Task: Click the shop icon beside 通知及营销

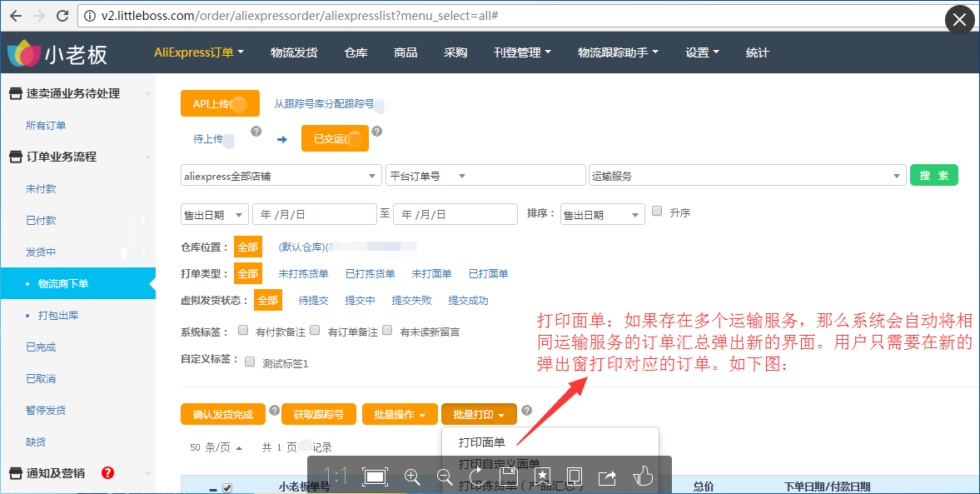Action: point(16,473)
